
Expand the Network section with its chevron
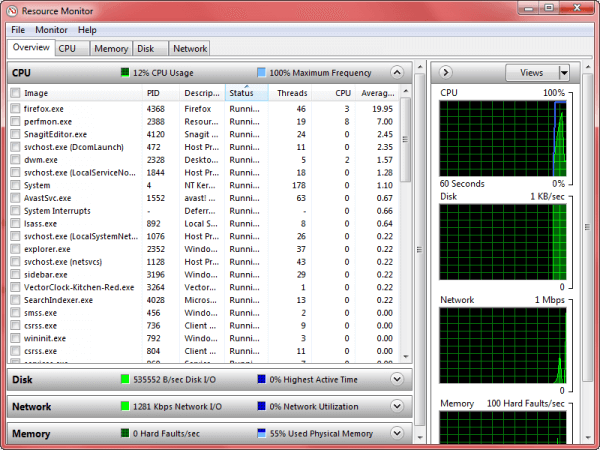click(x=397, y=406)
